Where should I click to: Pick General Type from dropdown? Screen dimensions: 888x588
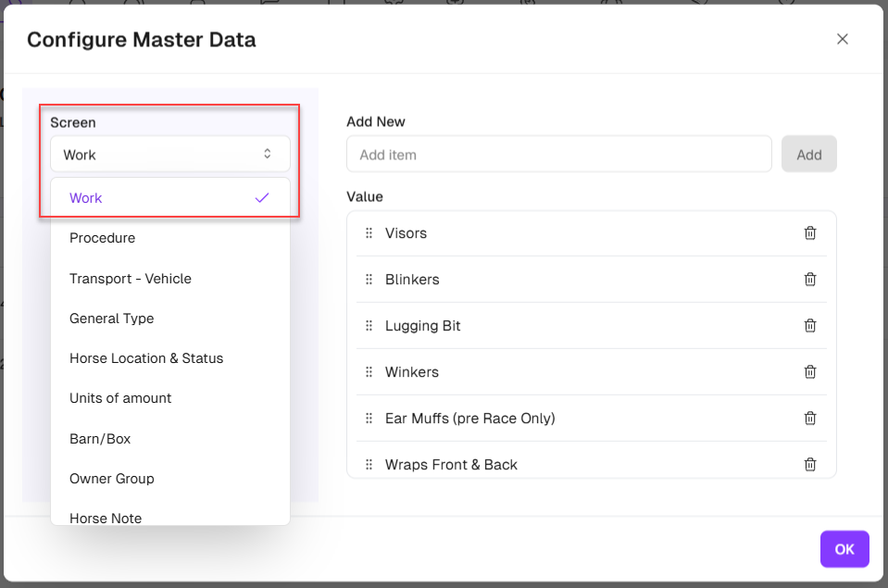112,319
